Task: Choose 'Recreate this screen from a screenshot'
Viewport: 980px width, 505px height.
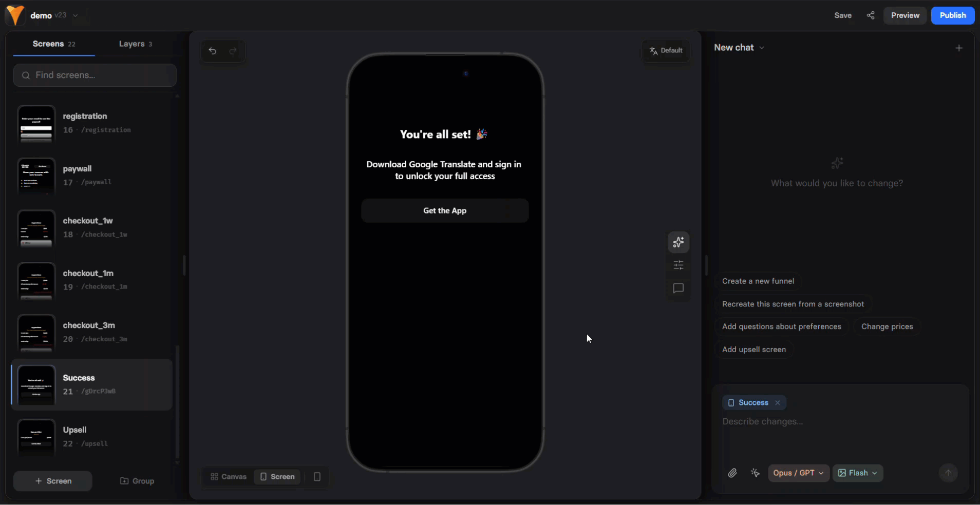Action: (x=793, y=304)
